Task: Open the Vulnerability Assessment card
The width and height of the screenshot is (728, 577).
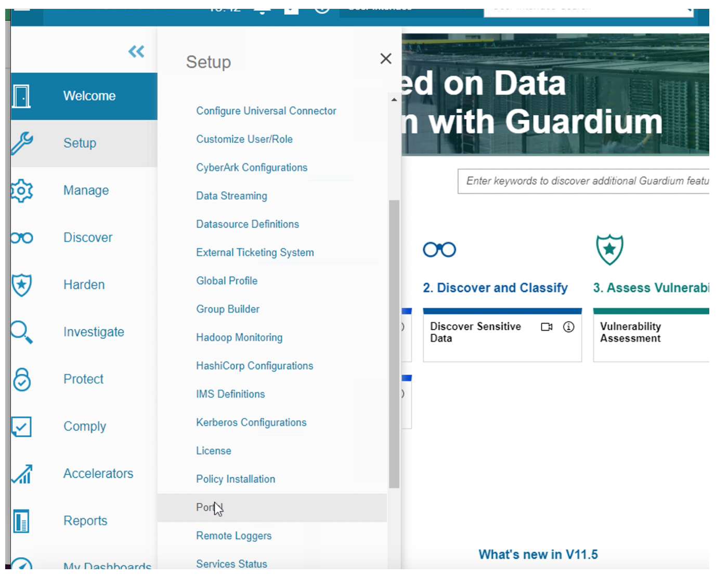Action: 651,335
